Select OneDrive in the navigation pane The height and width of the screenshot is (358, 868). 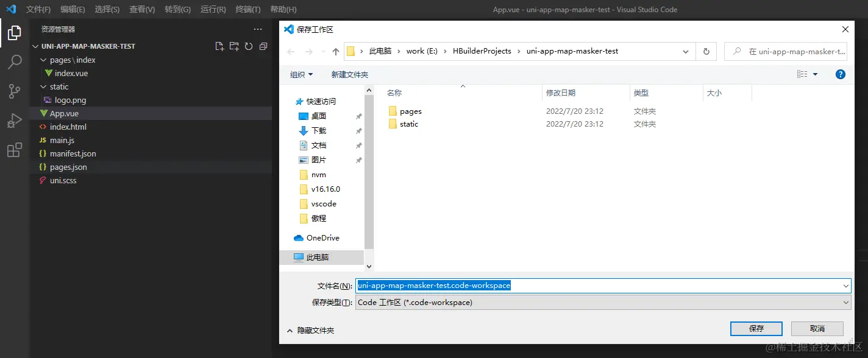click(x=322, y=237)
